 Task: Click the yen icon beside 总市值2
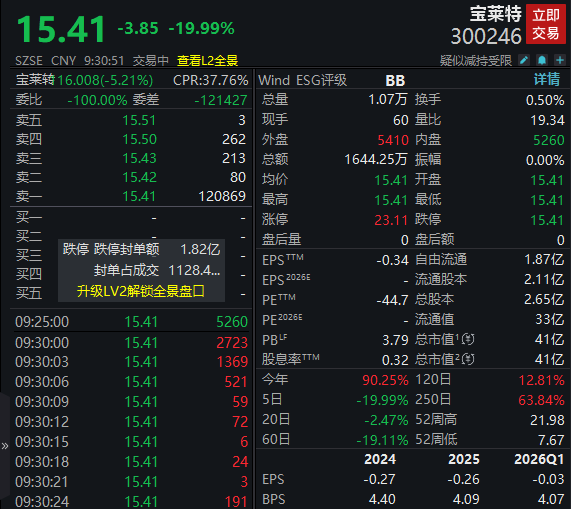point(468,360)
